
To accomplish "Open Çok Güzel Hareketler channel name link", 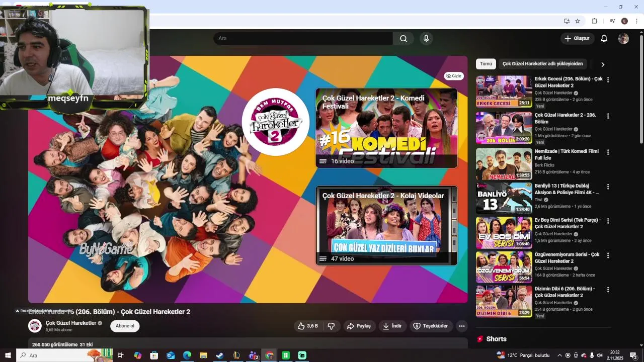I will click(71, 323).
